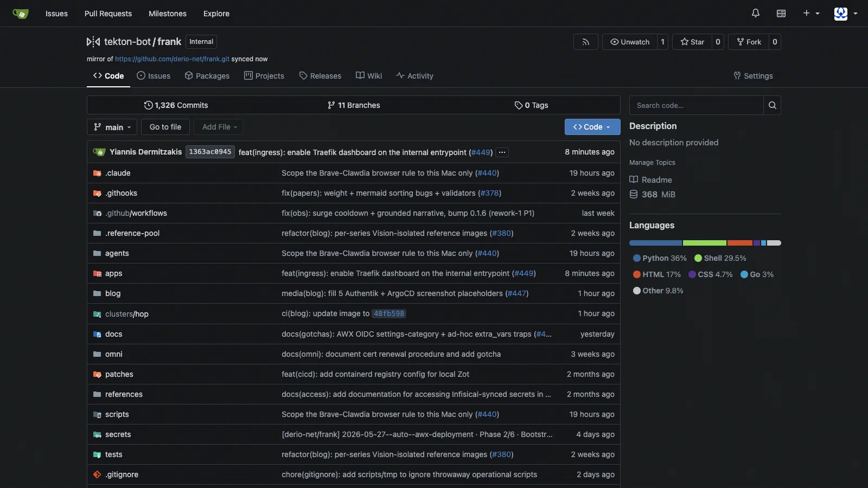Open the main branch selector dropdown
The width and height of the screenshot is (868, 488).
click(112, 127)
